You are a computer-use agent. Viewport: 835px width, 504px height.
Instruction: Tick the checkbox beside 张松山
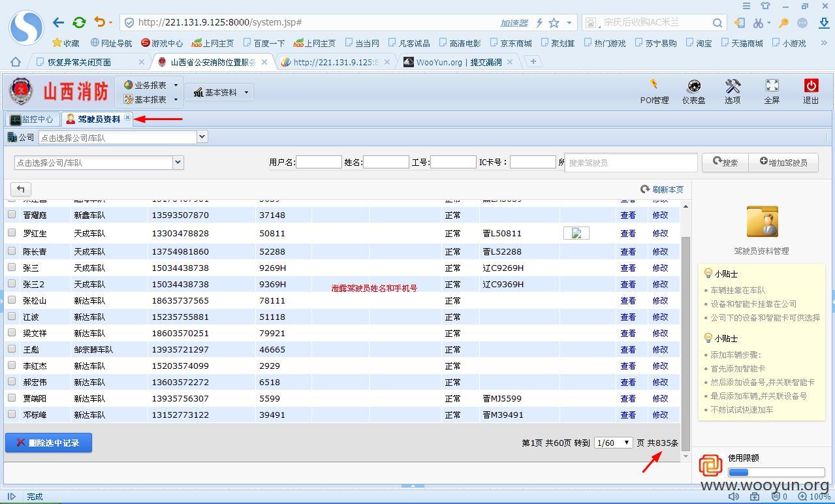[x=12, y=300]
